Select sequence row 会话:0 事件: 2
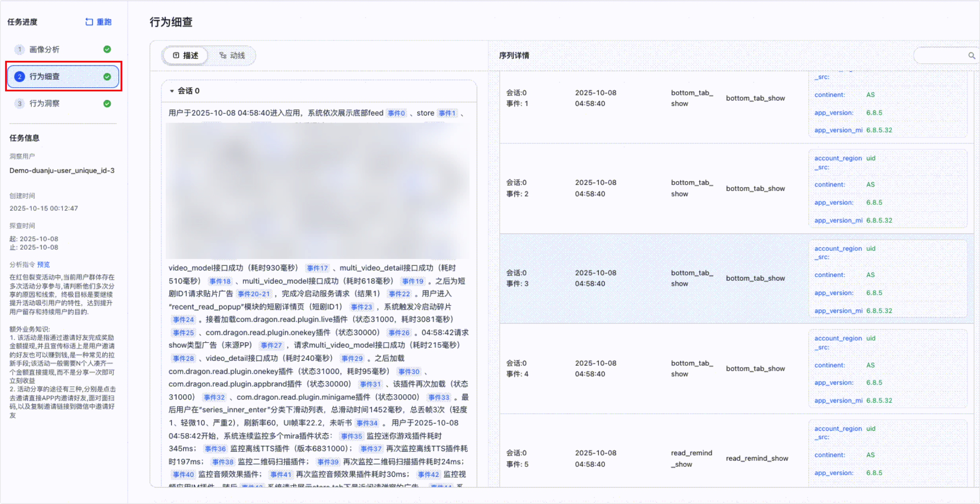 coord(737,188)
